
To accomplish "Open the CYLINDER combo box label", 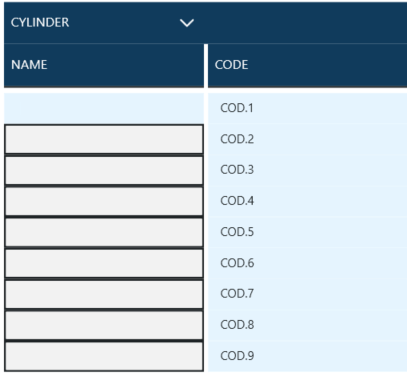I will 40,22.
